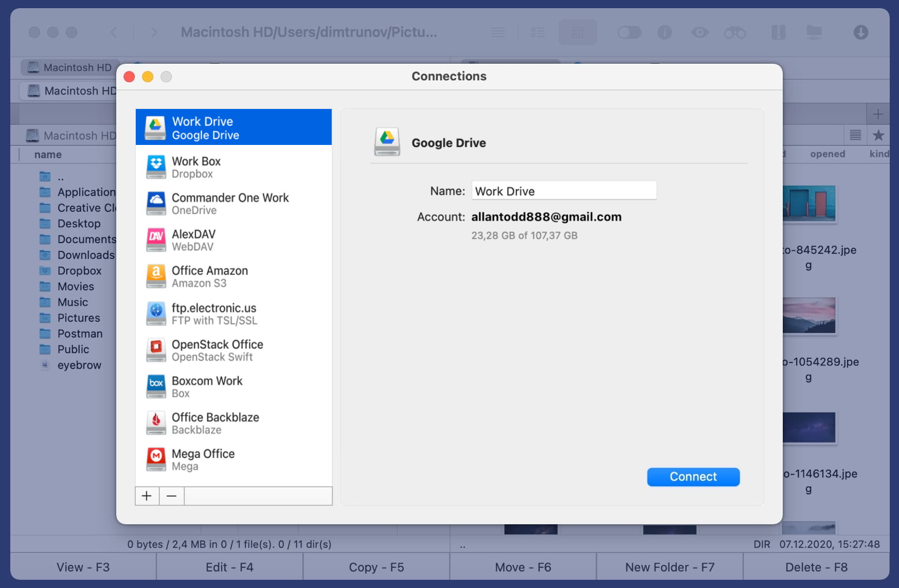Select the Office Amazon S3 connection
The width and height of the screenshot is (899, 588).
[x=233, y=277]
